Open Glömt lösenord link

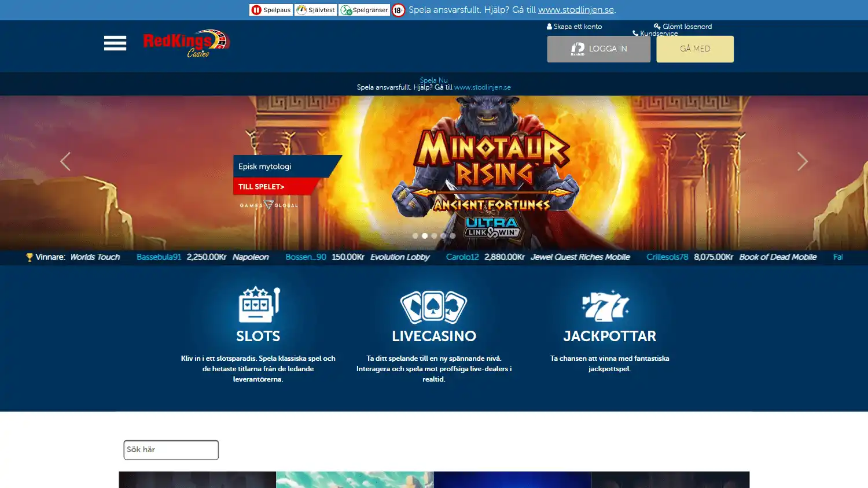pos(683,27)
